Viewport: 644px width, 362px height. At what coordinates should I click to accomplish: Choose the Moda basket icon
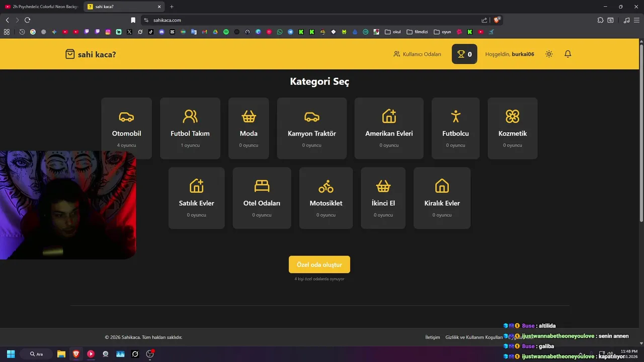249,117
